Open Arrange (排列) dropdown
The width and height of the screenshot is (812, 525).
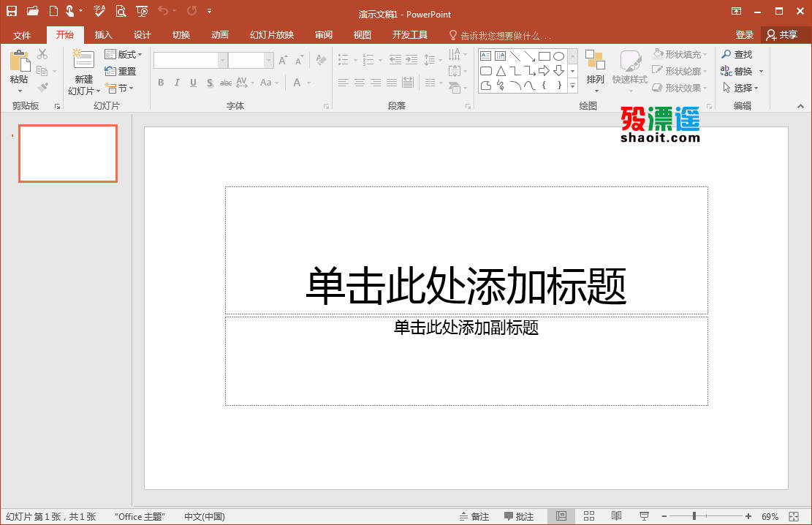coord(596,71)
